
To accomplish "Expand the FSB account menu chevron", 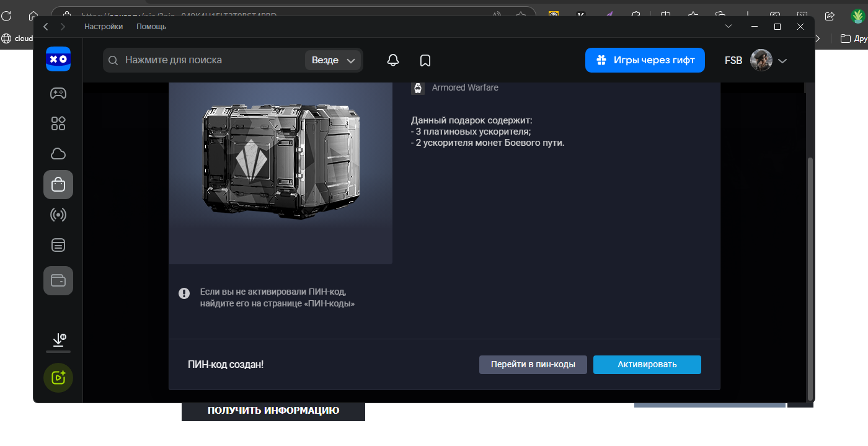I will [782, 61].
